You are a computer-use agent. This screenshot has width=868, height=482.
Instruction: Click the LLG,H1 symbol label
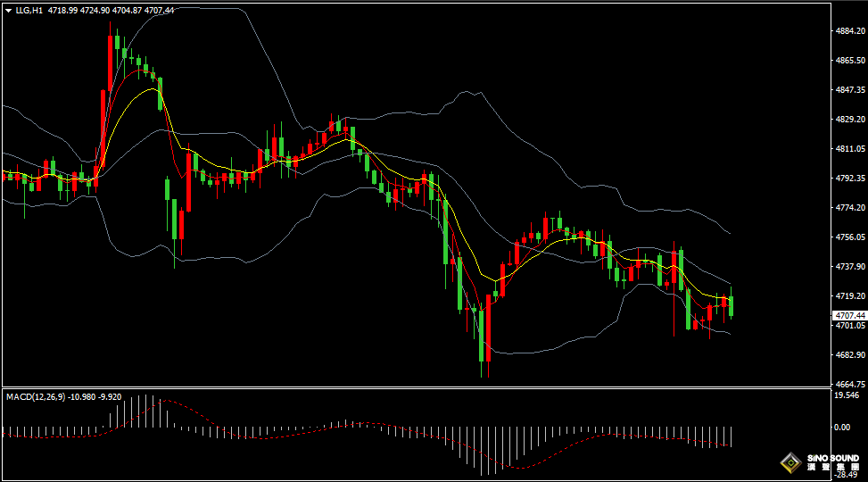[x=29, y=10]
